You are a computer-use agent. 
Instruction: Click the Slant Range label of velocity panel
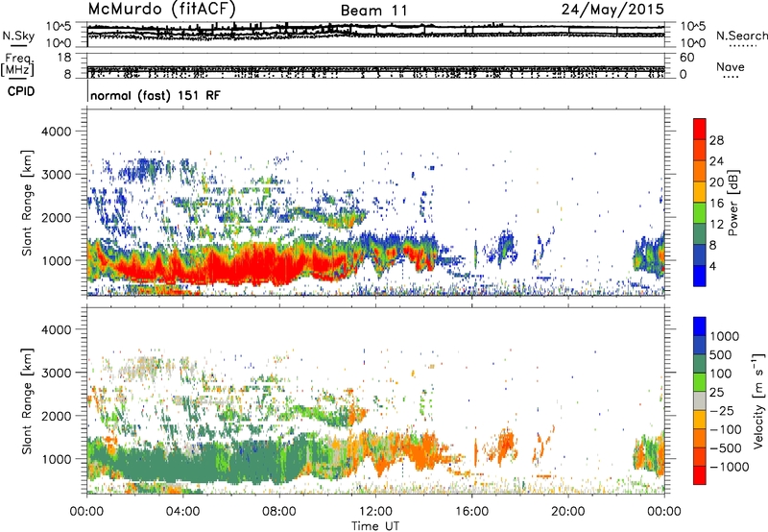27,400
